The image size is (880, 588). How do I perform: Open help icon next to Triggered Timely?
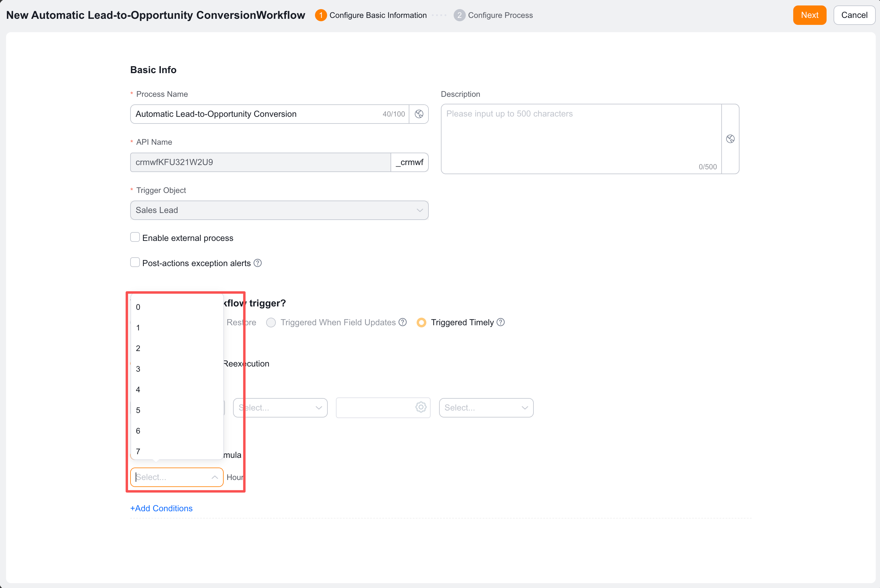pos(501,322)
